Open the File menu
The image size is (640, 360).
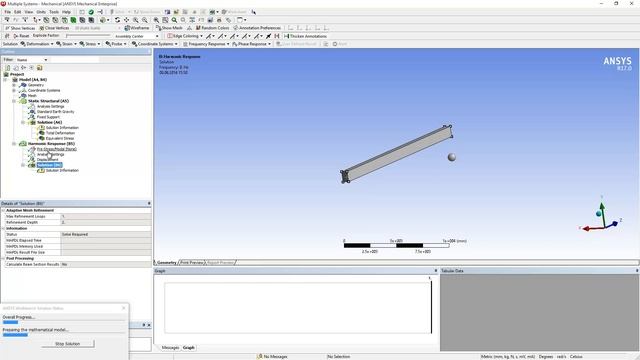[7, 12]
